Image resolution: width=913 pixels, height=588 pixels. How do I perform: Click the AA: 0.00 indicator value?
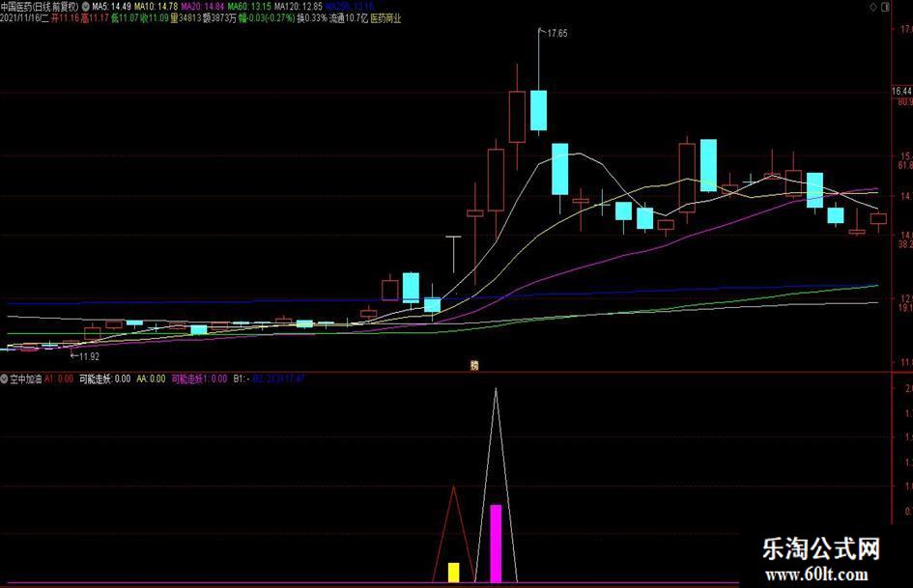[152, 379]
